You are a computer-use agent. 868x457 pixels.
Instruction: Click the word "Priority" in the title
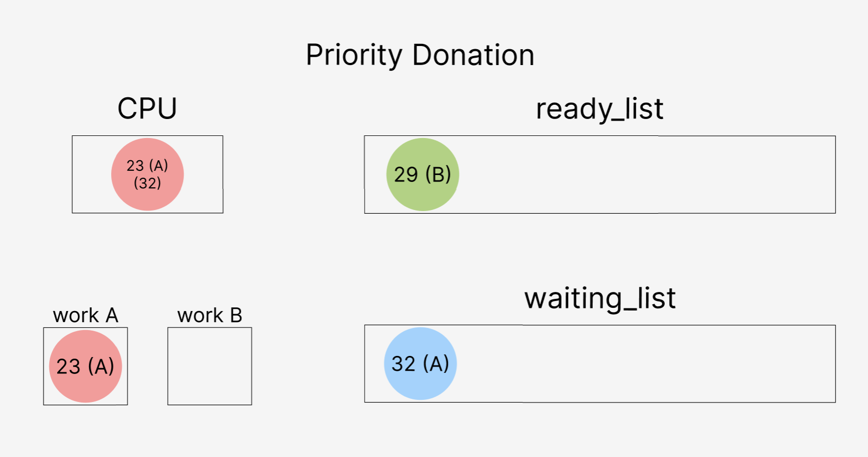[x=354, y=55]
